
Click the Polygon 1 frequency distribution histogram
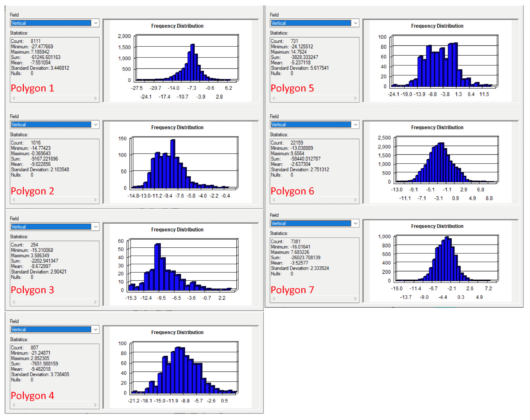(187, 59)
